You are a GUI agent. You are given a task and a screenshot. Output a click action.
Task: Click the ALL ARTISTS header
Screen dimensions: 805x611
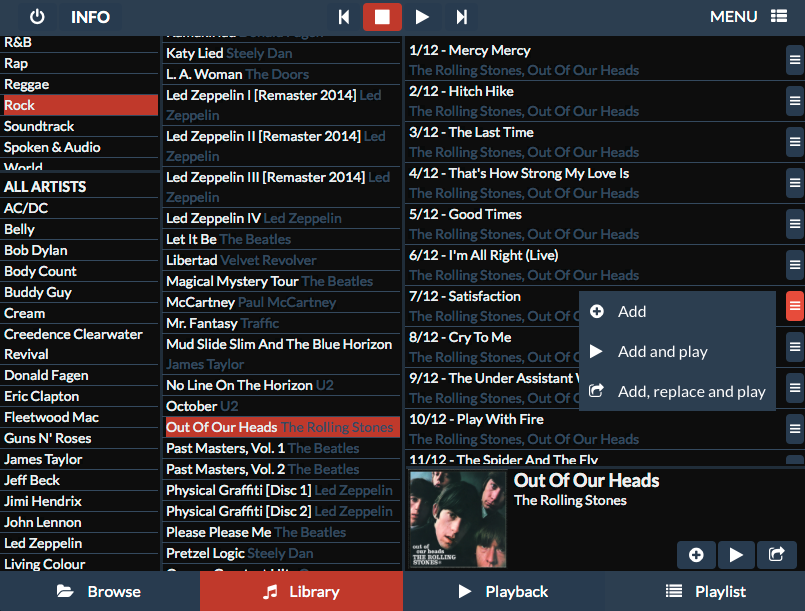coord(79,187)
